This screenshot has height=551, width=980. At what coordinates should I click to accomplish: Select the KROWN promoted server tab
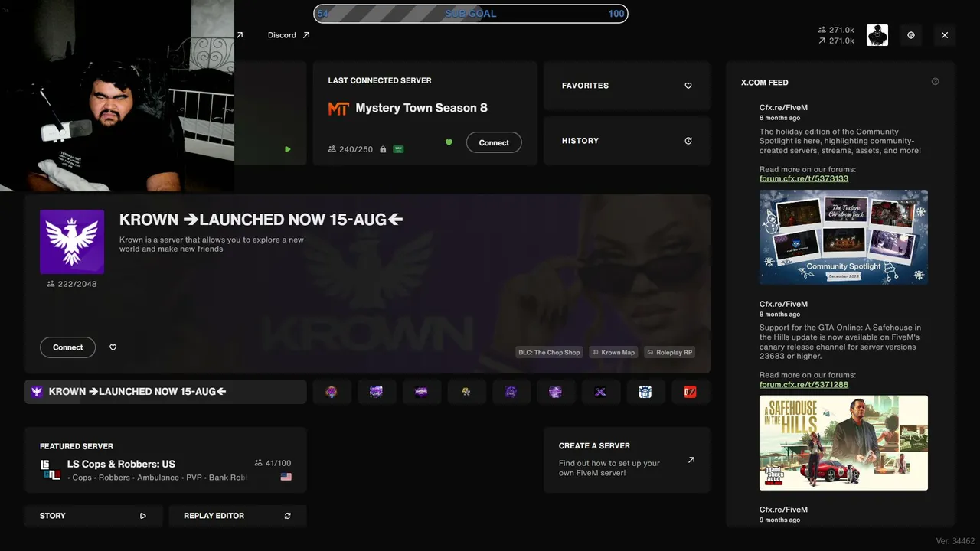165,392
